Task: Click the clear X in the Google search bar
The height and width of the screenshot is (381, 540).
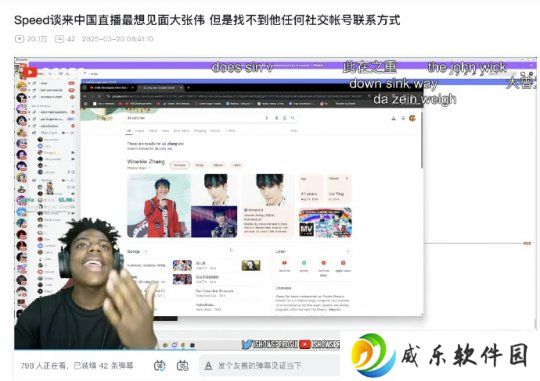Action: (267, 118)
